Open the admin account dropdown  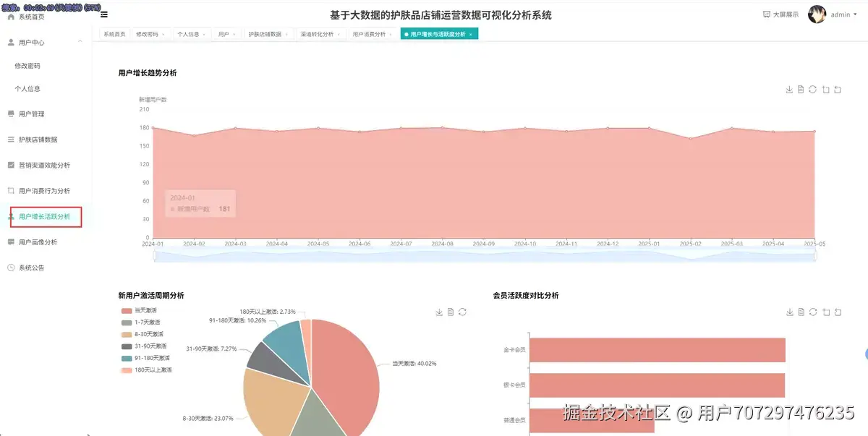[x=843, y=14]
